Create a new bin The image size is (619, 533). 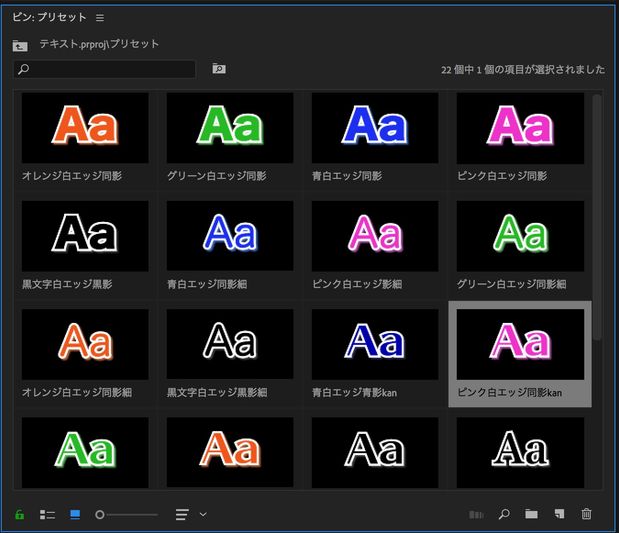pyautogui.click(x=531, y=514)
